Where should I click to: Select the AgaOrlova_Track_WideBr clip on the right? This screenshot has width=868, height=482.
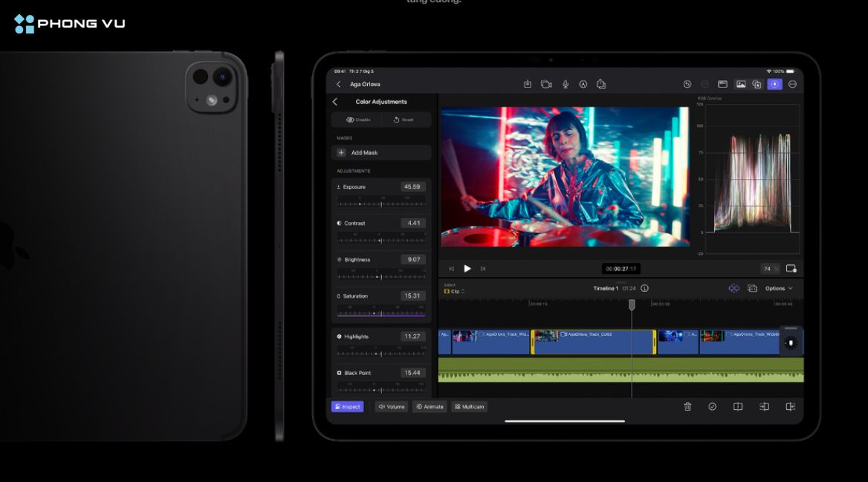pyautogui.click(x=739, y=342)
